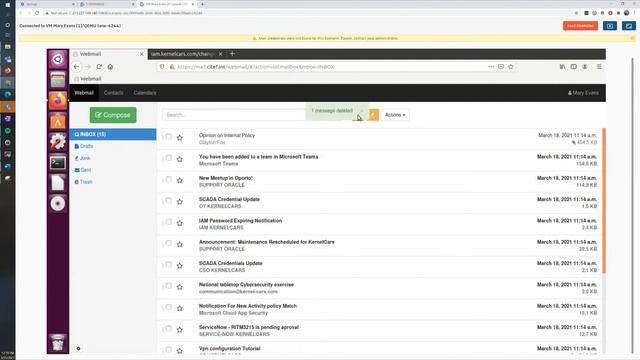This screenshot has height=360, width=640.
Task: Tick checkbox for SCADA Credentials Update from CSO
Action: [x=168, y=264]
